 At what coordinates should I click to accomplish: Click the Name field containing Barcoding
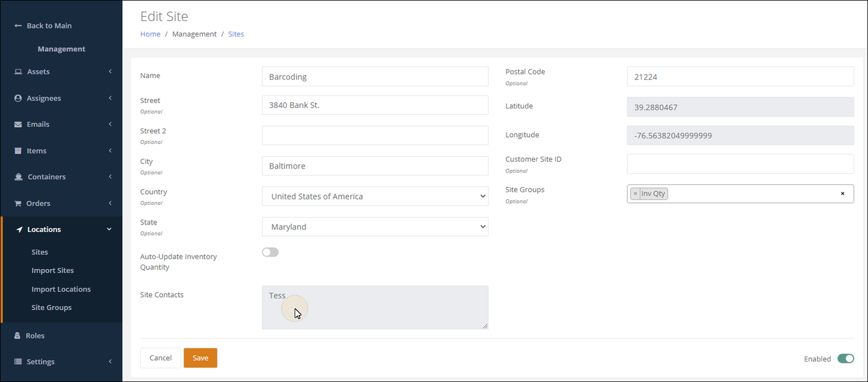pyautogui.click(x=375, y=76)
